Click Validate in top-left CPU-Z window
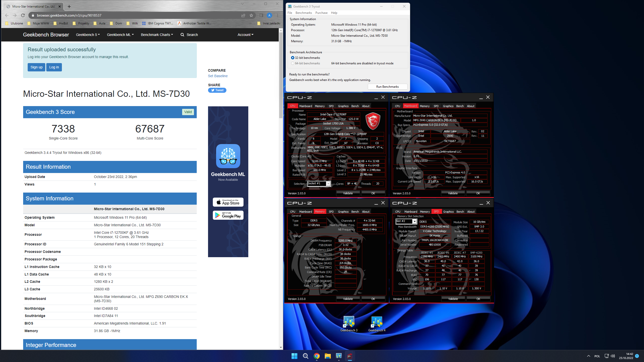Screen dimensions: 644x362 pos(348,193)
